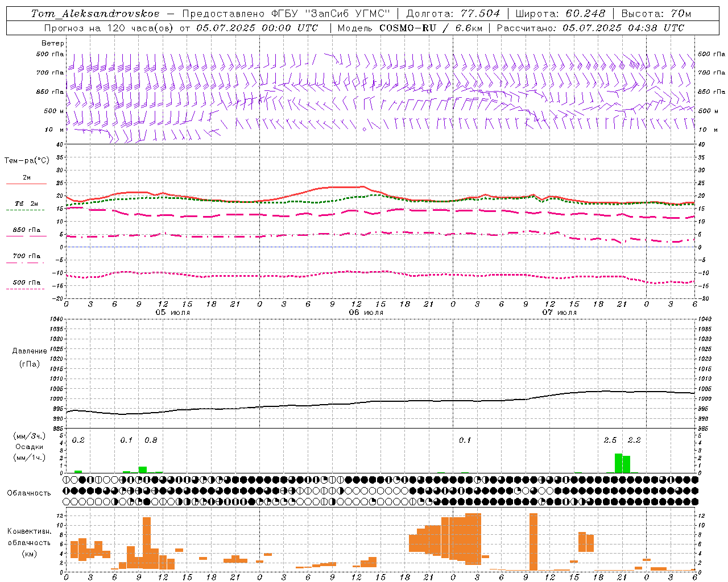Viewport: 728px width, 582px height.
Task: Click the Осадки precipitation label
Action: coord(30,447)
